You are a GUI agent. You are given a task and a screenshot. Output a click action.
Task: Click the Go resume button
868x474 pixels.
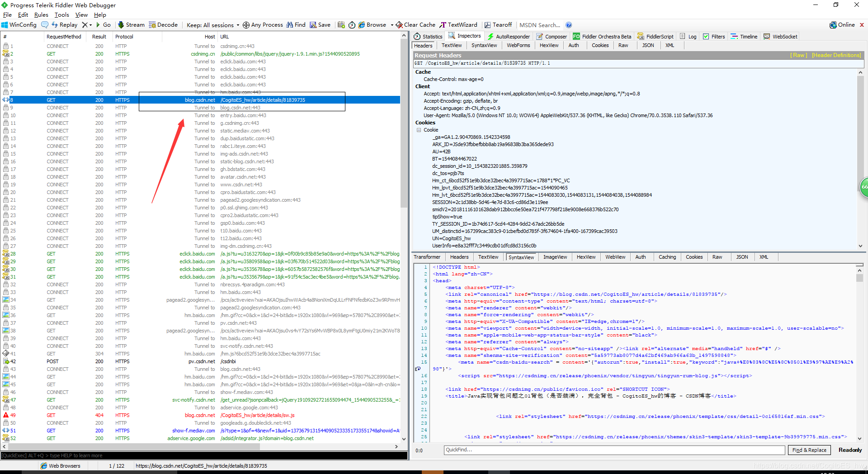(x=103, y=25)
